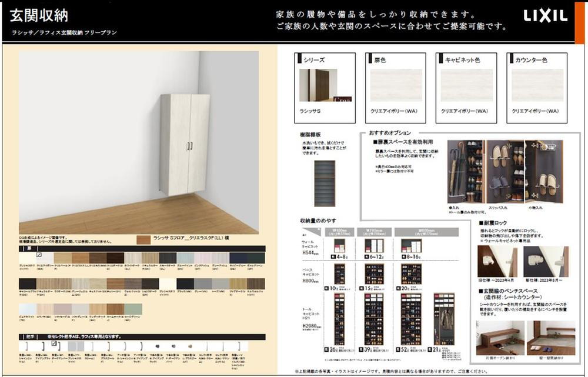Select the セージグリーン swatch
The width and height of the screenshot is (588, 377).
pyautogui.click(x=133, y=309)
